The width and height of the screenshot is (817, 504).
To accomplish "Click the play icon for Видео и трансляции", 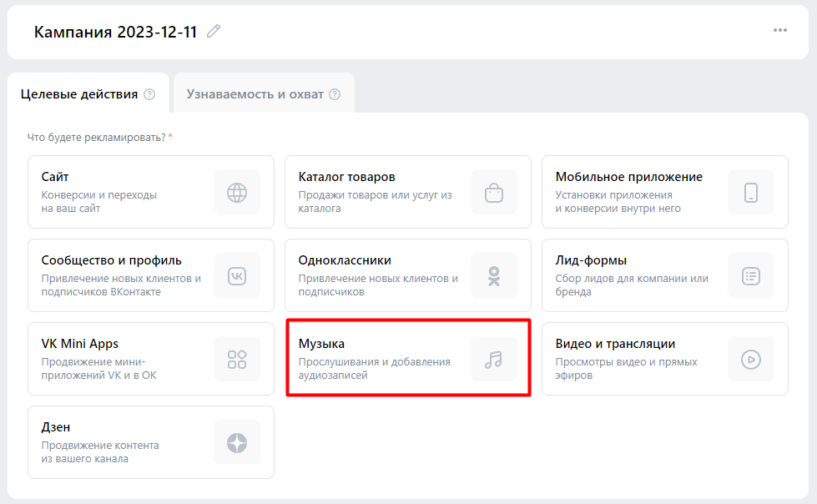I will coord(751,360).
